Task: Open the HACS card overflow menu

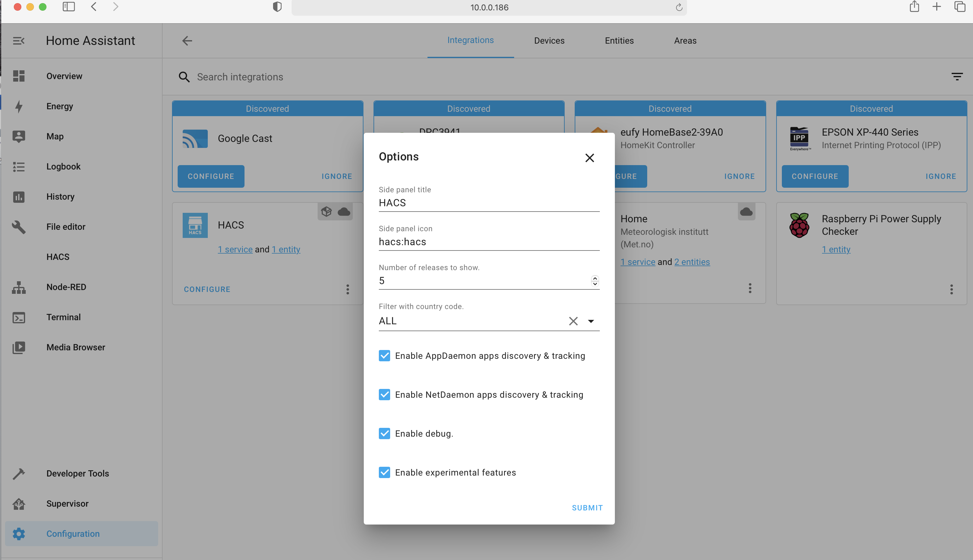Action: point(347,289)
